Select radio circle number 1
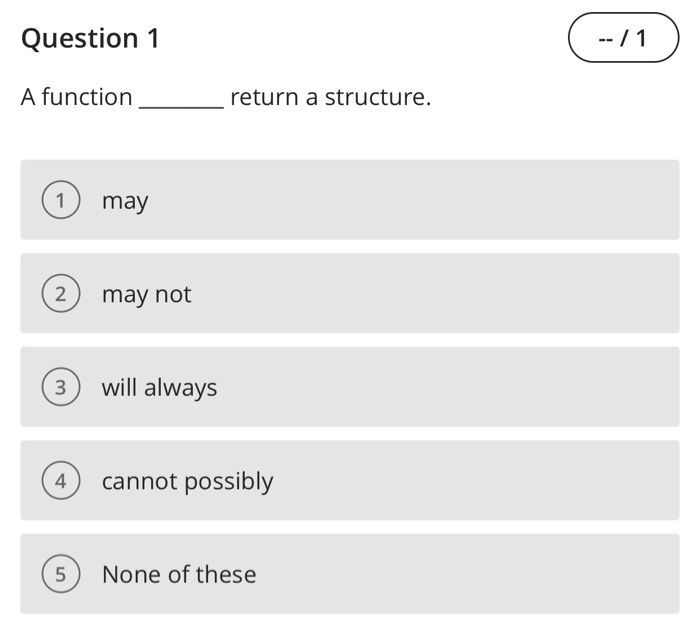 tap(61, 200)
